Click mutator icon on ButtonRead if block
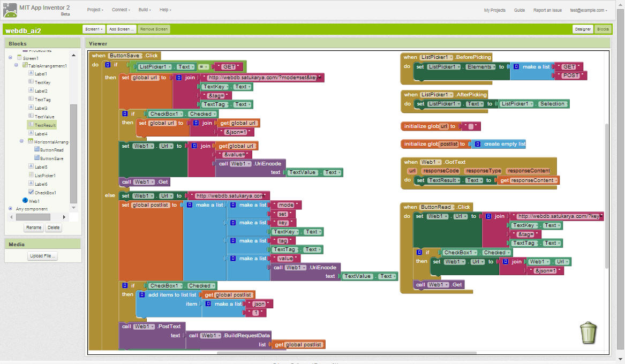Viewport: 625px width, 364px height. [x=419, y=252]
